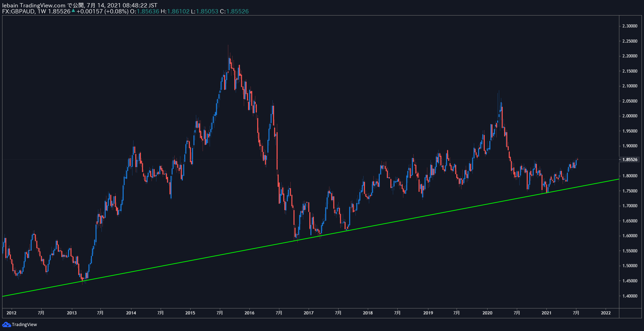
Task: Click the 1.70000 price axis label
Action: (630, 206)
